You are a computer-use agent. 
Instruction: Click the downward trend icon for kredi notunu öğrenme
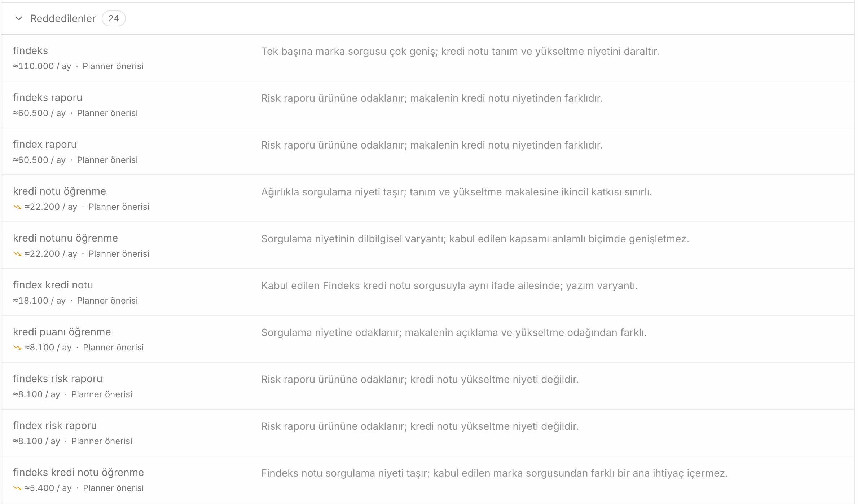[17, 254]
